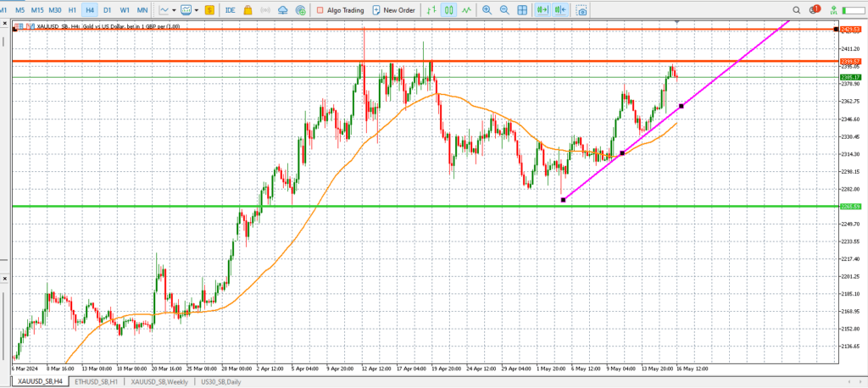Open the Market shopping bag icon
The image size is (868, 388).
(248, 10)
